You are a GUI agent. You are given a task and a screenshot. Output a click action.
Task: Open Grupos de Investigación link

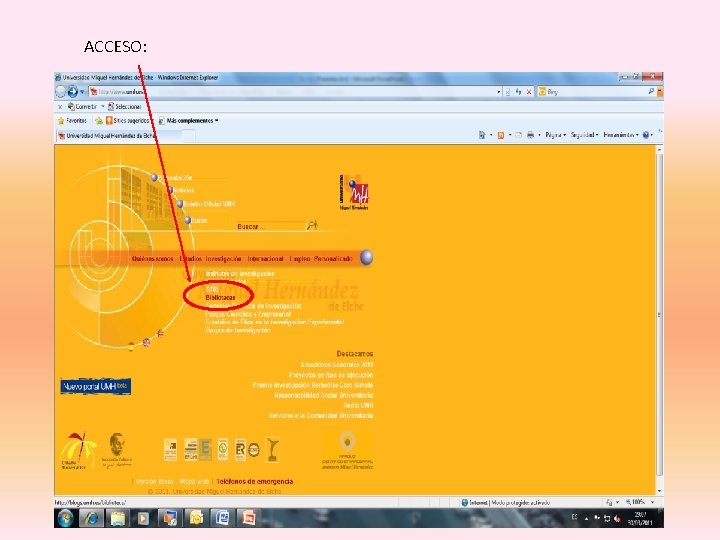point(237,330)
